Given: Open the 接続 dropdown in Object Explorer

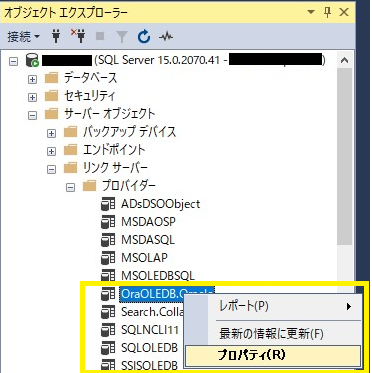Looking at the screenshot, I should point(23,37).
